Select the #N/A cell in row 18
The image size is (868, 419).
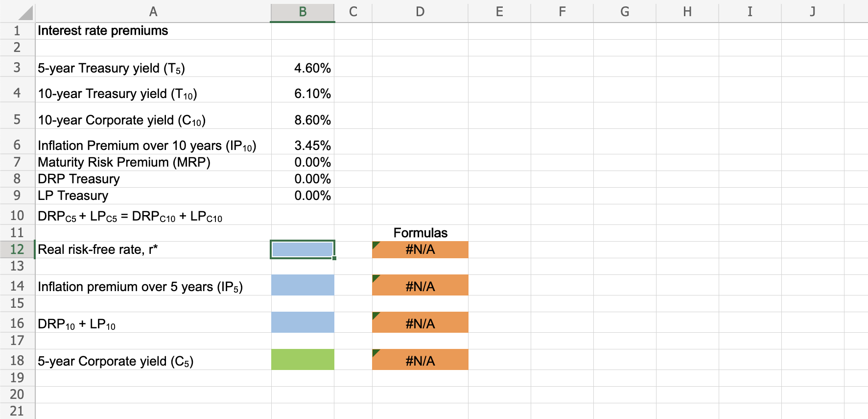[x=420, y=360]
